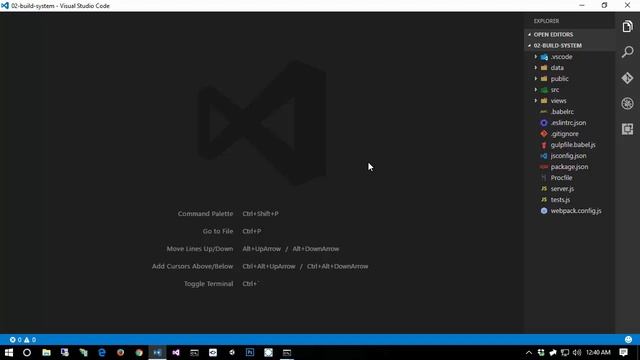Image resolution: width=640 pixels, height=360 pixels.
Task: Launch Chrome from the taskbar
Action: click(139, 353)
